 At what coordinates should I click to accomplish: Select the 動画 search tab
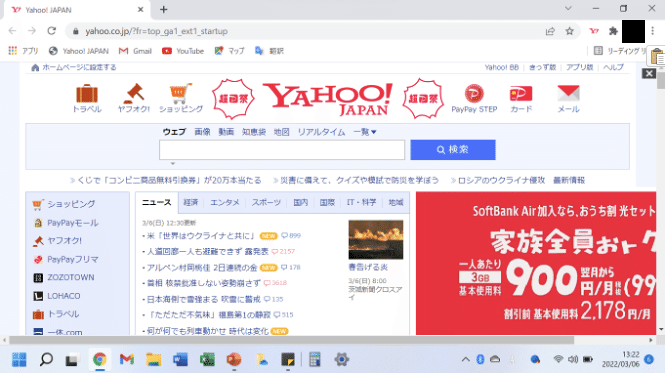tap(226, 132)
